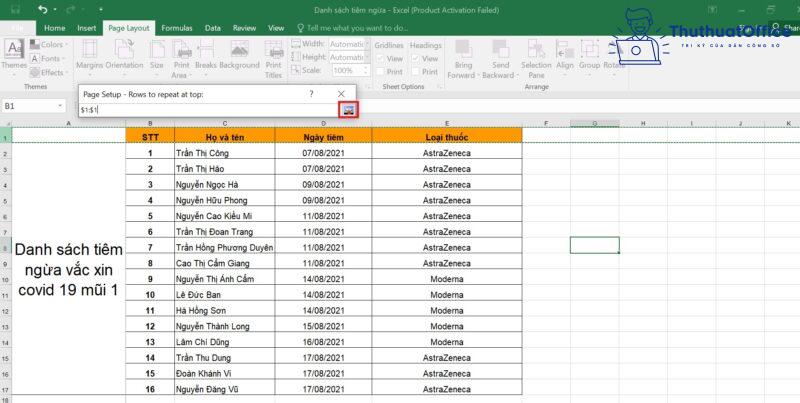Close the Page Setup rows-to-repeat dialog
Screen dimensions: 800x403
pos(341,94)
